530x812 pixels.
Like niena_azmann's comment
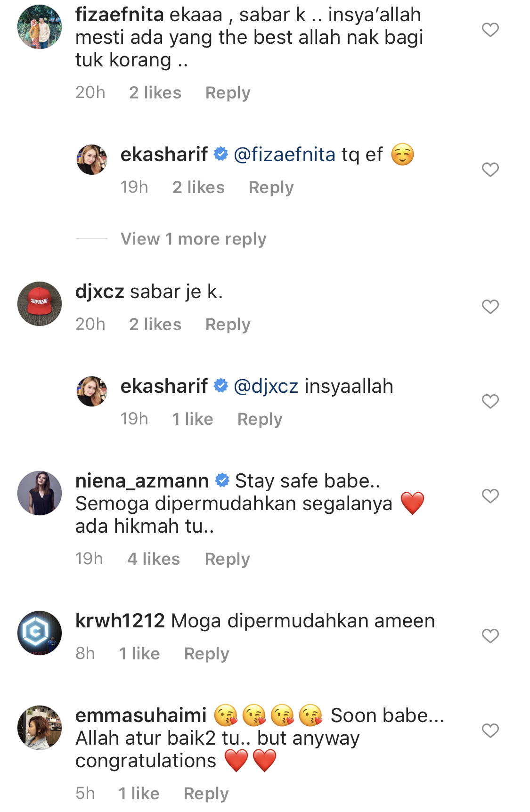click(x=490, y=496)
